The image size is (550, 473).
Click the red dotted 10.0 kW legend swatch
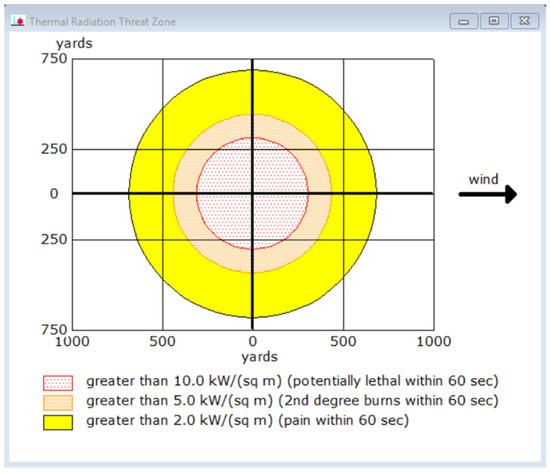(x=58, y=383)
